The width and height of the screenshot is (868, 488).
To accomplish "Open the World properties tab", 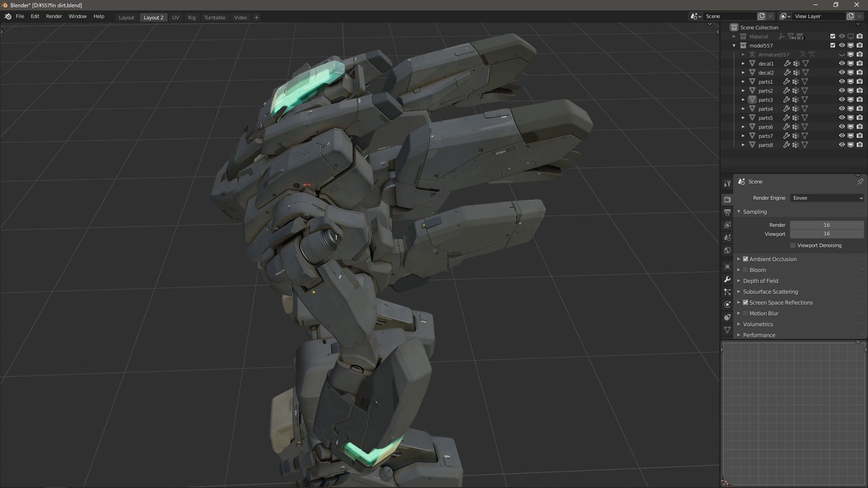I will (x=727, y=250).
